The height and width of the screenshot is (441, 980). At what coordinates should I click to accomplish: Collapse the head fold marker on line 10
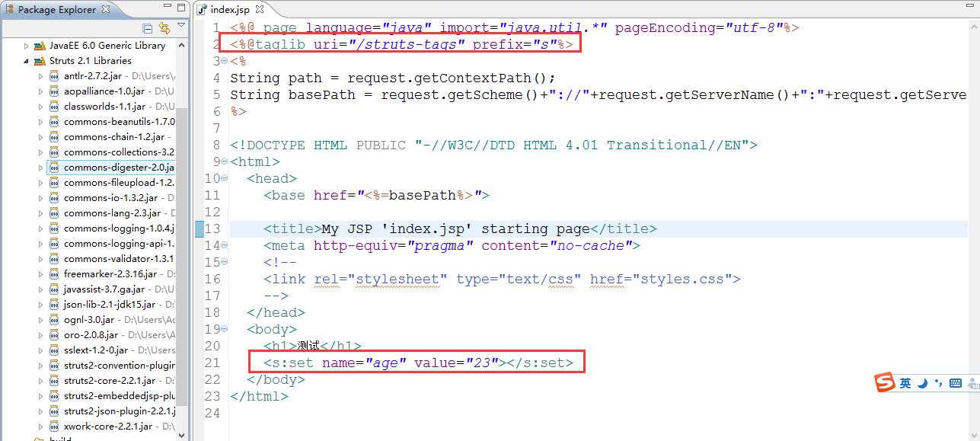click(x=224, y=178)
